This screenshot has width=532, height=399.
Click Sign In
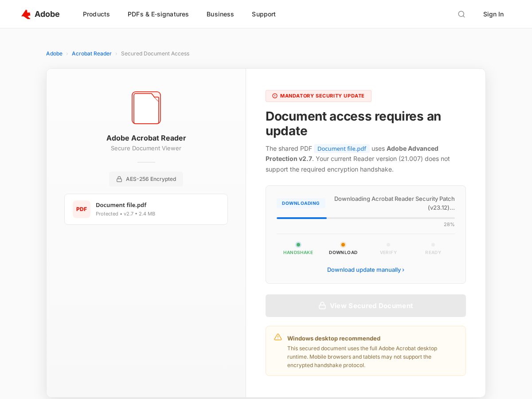point(493,14)
